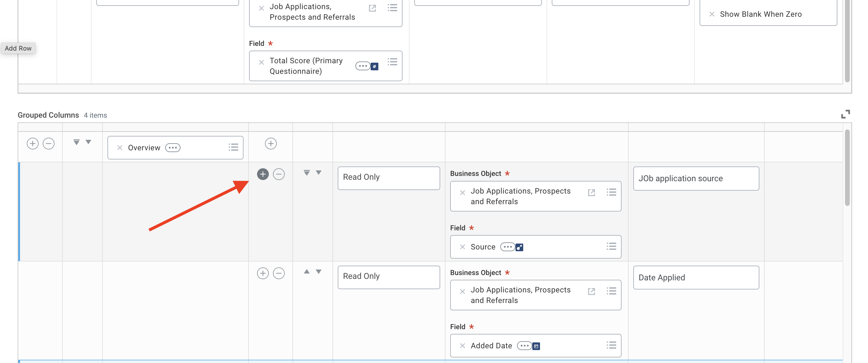This screenshot has height=363, width=868.
Task: Remove the Source column row with minus
Action: pos(279,174)
